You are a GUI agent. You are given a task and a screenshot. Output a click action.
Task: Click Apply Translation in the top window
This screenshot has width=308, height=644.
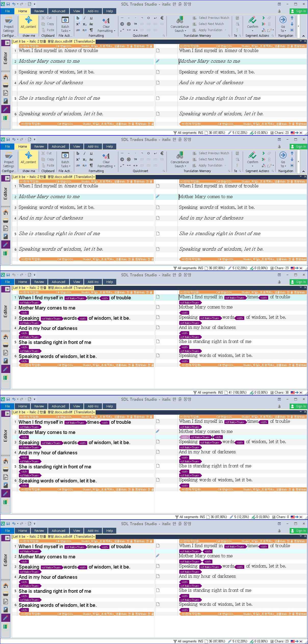[208, 30]
